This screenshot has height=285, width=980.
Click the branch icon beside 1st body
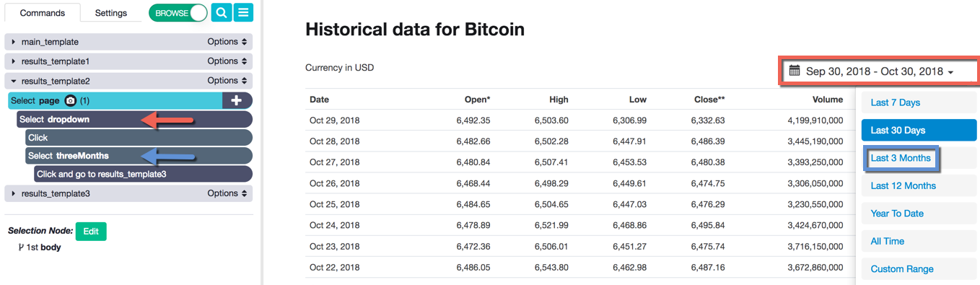21,247
